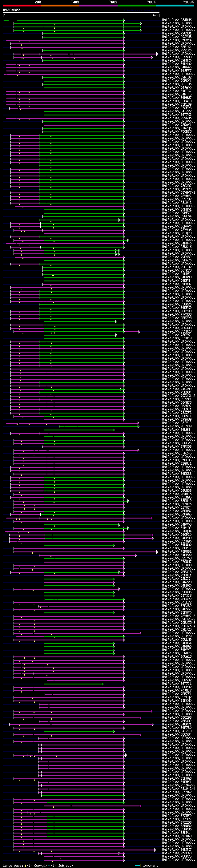197x868 pixels.
Task: Select the UniRef100_B4HHW7 label
Action: pos(177,98)
